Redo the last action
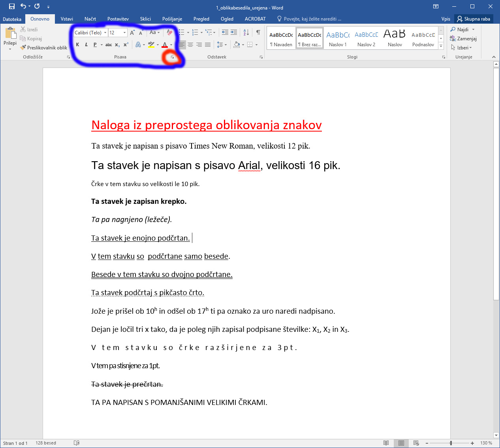 37,6
